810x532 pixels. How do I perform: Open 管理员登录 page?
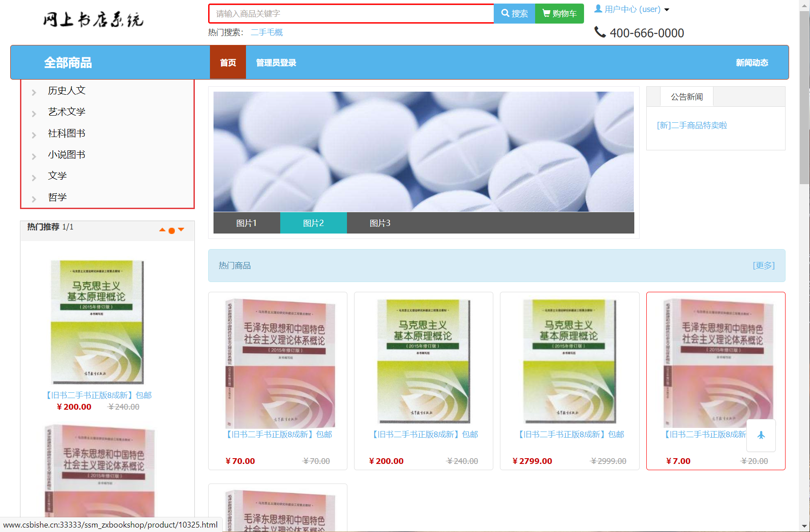275,62
